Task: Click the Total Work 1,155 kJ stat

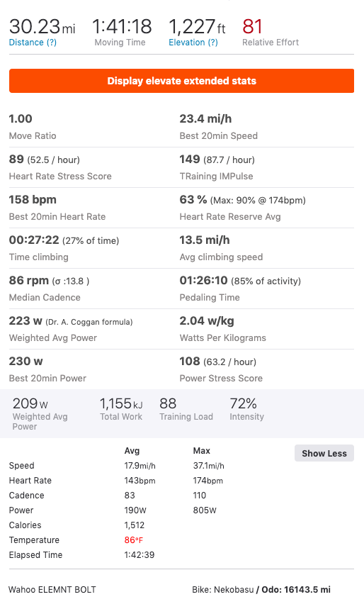Action: (121, 409)
